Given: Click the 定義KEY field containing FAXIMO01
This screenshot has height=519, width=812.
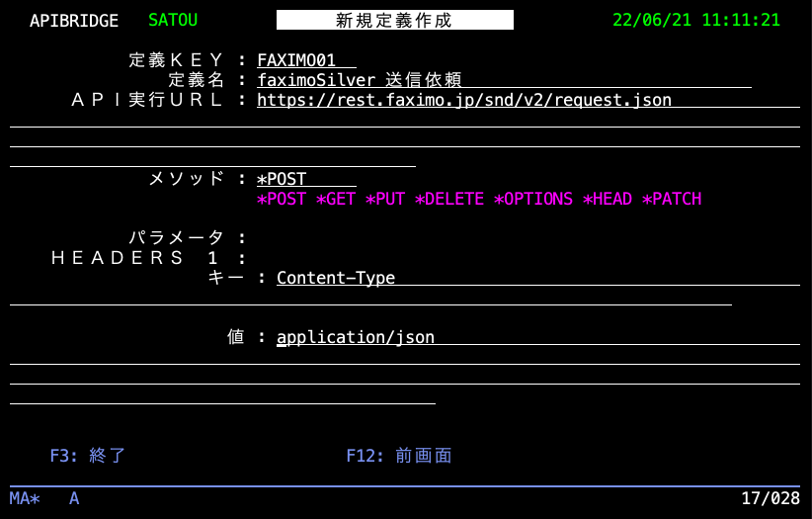Looking at the screenshot, I should 306,60.
